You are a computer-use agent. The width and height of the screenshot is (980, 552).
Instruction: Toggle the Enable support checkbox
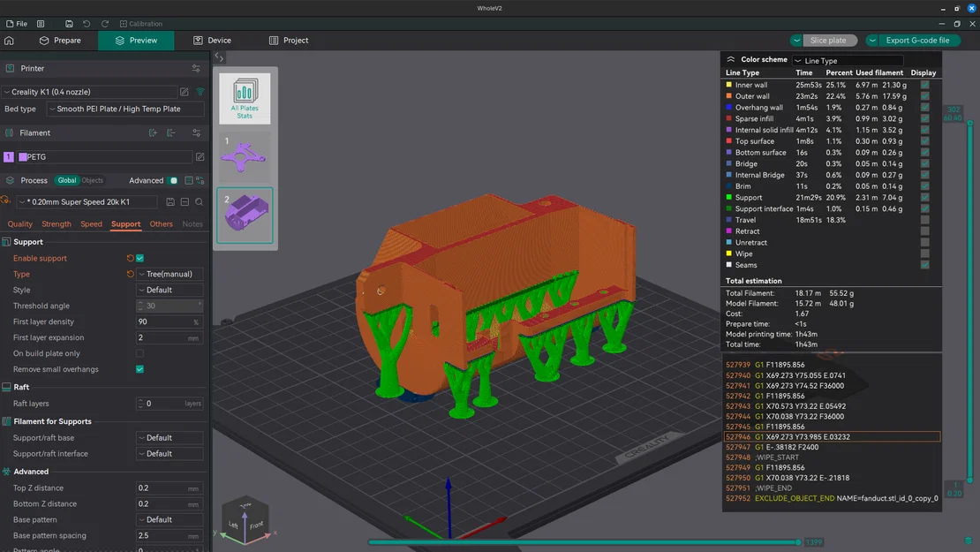(140, 258)
